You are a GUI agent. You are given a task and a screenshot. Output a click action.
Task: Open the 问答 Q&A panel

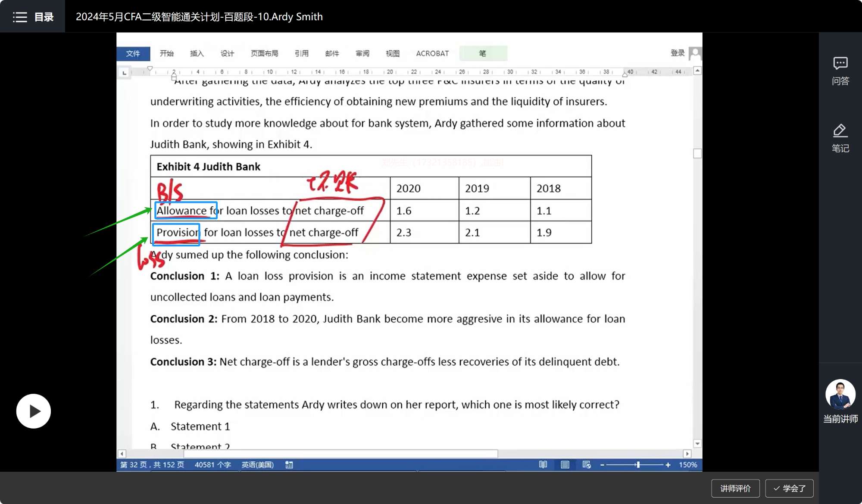tap(840, 71)
